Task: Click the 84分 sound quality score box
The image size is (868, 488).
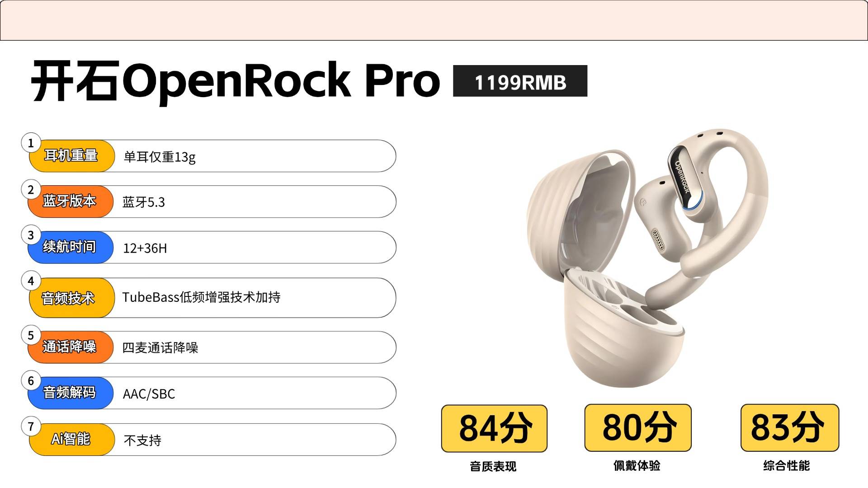Action: point(494,428)
